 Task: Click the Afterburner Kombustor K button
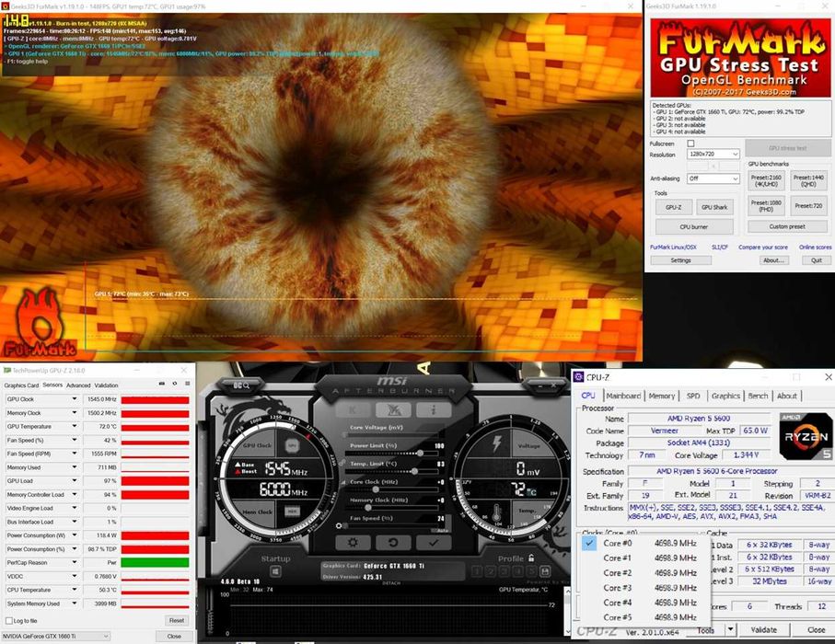[x=353, y=409]
